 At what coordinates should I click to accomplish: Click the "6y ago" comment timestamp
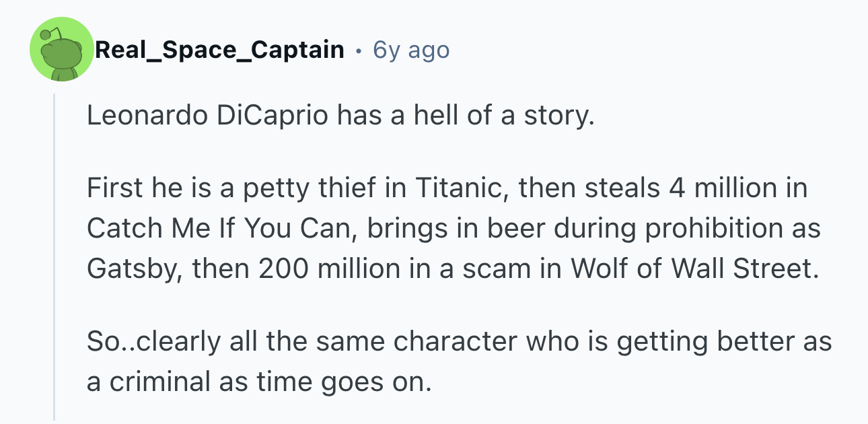point(411,50)
